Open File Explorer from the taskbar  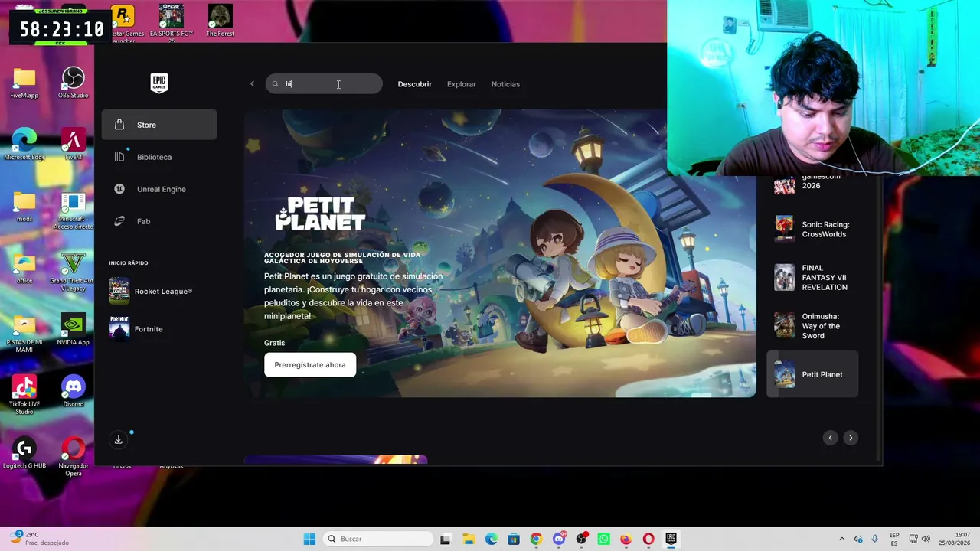(469, 539)
